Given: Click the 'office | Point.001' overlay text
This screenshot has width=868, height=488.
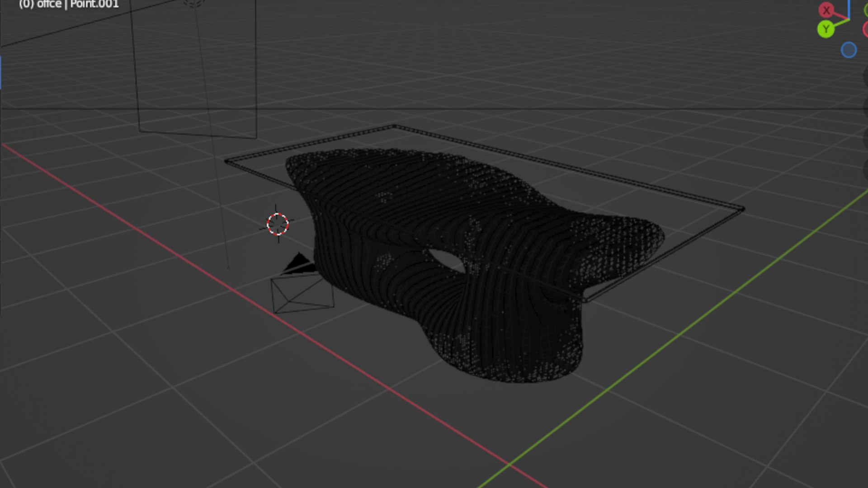Looking at the screenshot, I should [69, 4].
